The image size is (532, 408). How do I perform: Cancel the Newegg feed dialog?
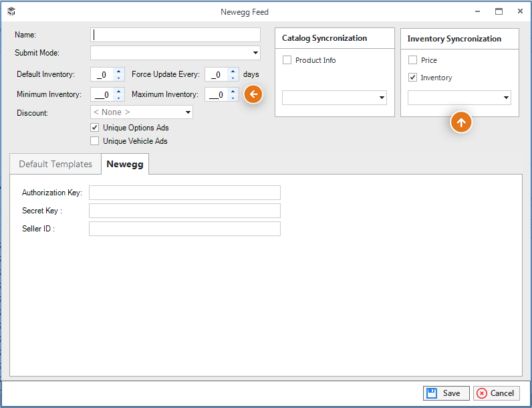497,393
